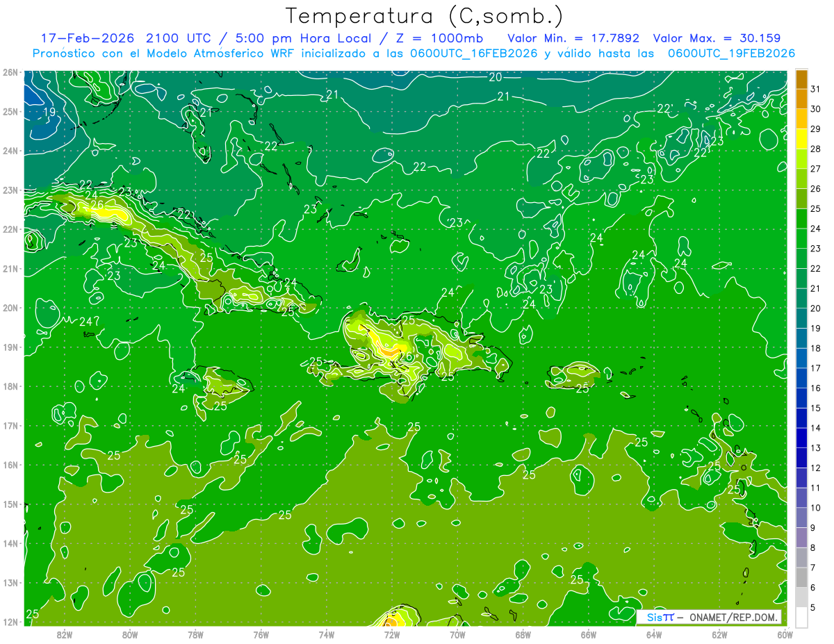Image resolution: width=834 pixels, height=644 pixels.
Task: Click the 17N latitude axis label
Action: pyautogui.click(x=10, y=426)
